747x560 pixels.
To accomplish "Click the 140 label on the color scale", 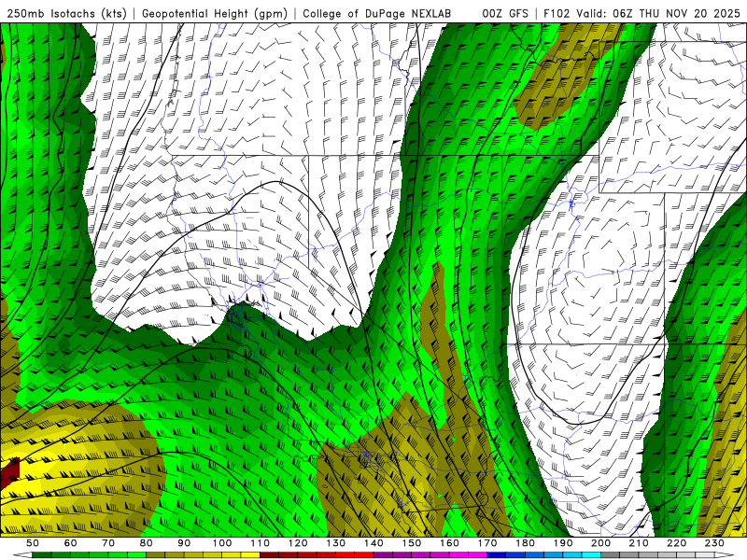I will (373, 543).
